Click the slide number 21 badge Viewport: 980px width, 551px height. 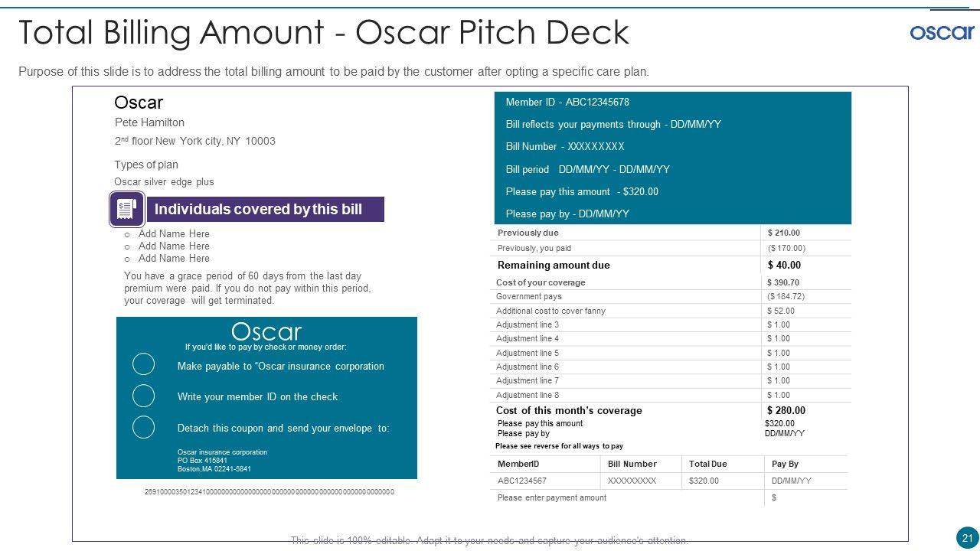[x=967, y=538]
